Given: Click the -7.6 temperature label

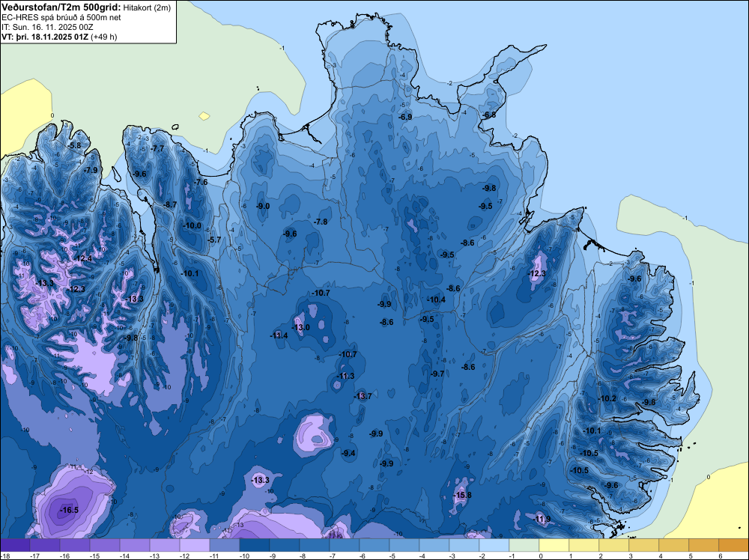Looking at the screenshot, I should [x=200, y=182].
